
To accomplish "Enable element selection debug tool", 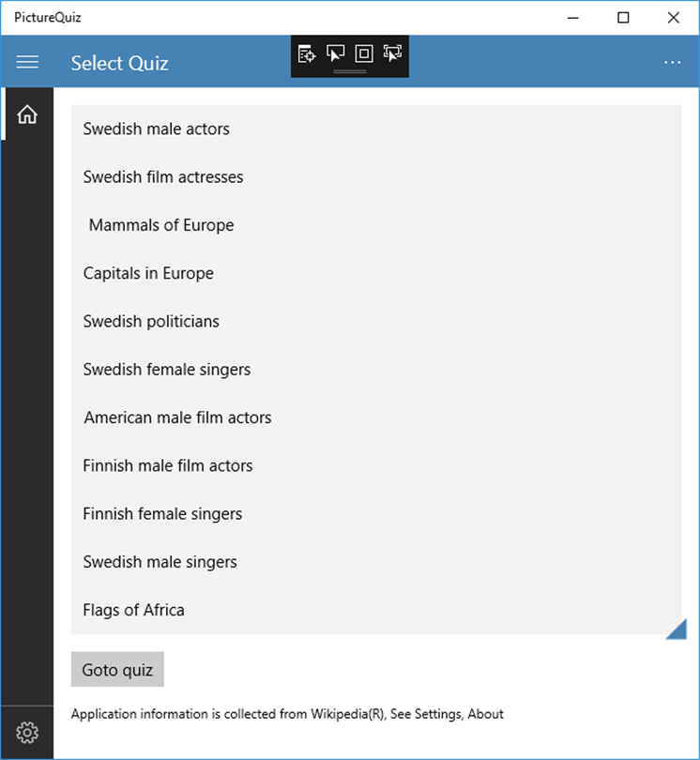I will [x=335, y=53].
